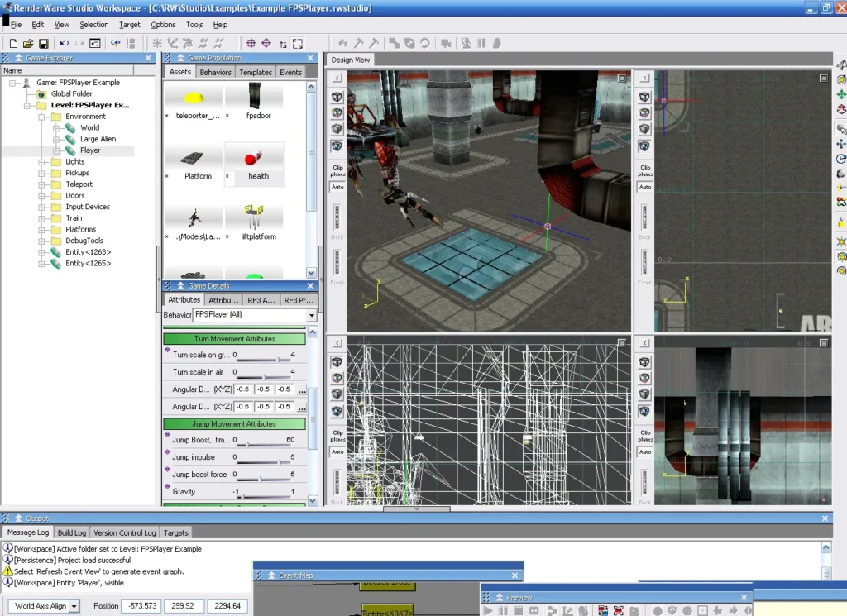
Task: Click the World entity icon in Game Explorer
Action: [x=70, y=128]
